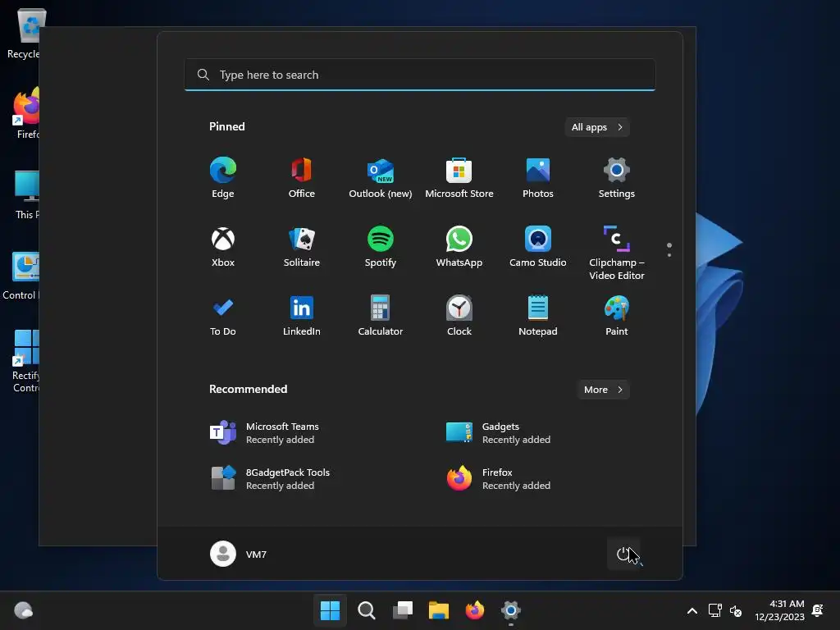840x630 pixels.
Task: Launch Office from the pinned apps
Action: point(302,178)
